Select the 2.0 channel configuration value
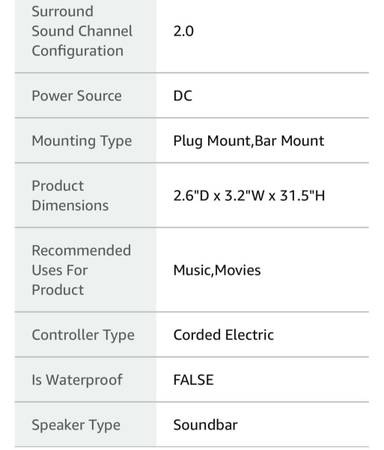 click(183, 31)
